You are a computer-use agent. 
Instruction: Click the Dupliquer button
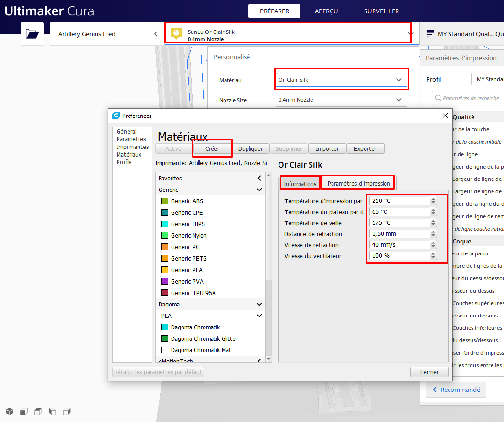pos(250,148)
